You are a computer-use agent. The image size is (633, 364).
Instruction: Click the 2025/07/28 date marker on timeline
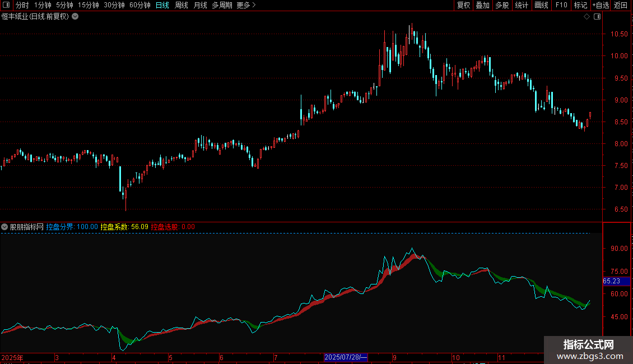(346, 357)
